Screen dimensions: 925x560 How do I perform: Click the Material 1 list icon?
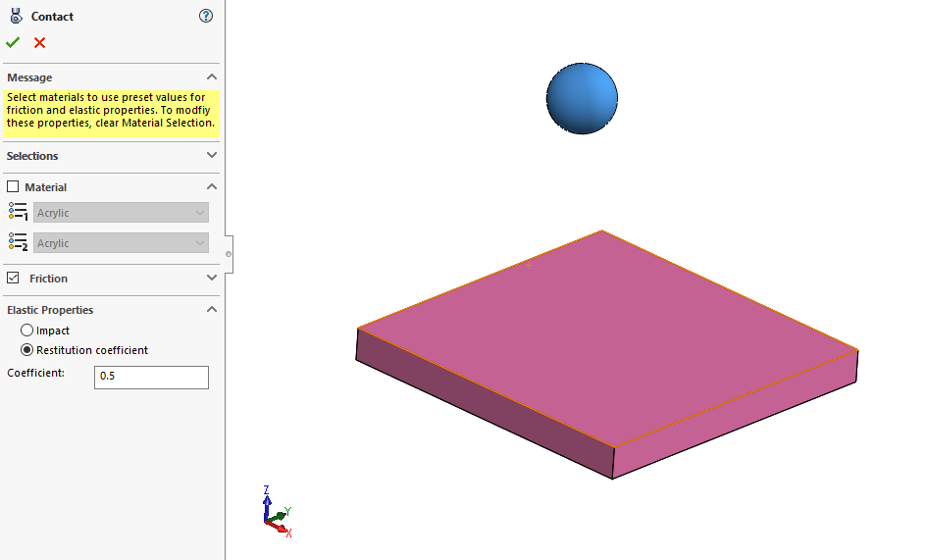[18, 211]
